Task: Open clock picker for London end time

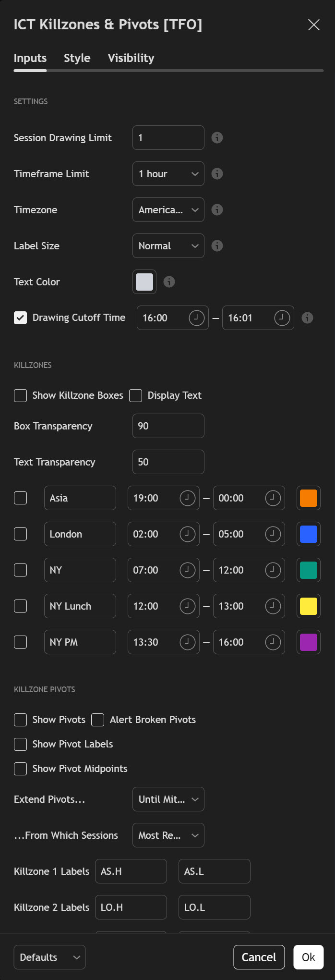Action: (x=273, y=534)
